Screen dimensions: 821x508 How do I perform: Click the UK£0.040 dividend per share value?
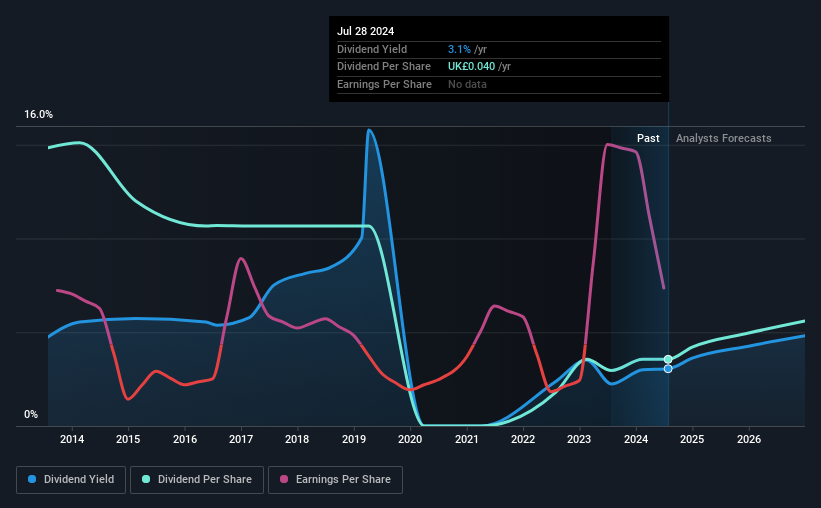coord(471,67)
